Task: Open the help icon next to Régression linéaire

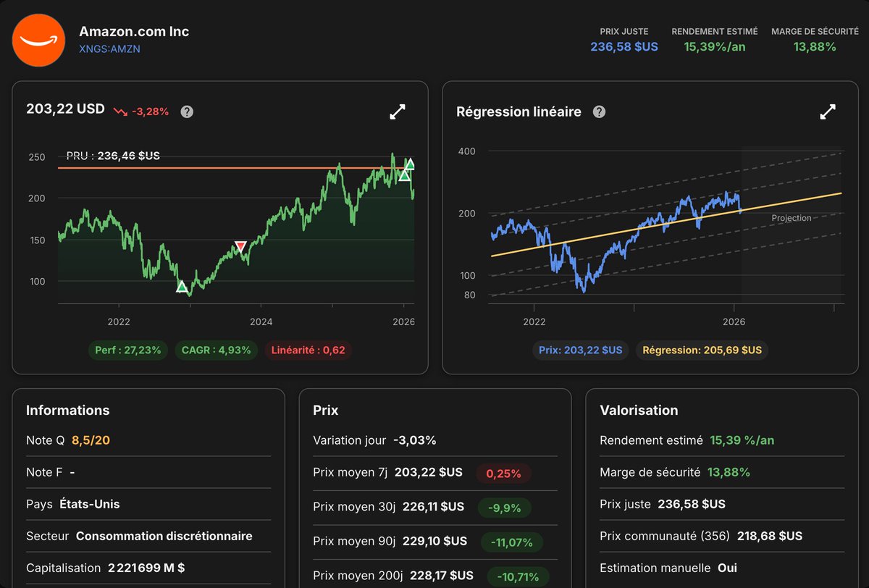Action: [x=599, y=112]
